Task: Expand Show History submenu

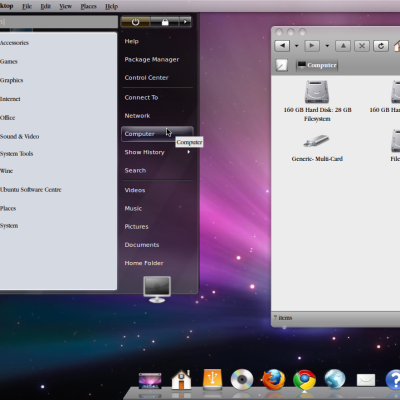Action: [x=157, y=152]
